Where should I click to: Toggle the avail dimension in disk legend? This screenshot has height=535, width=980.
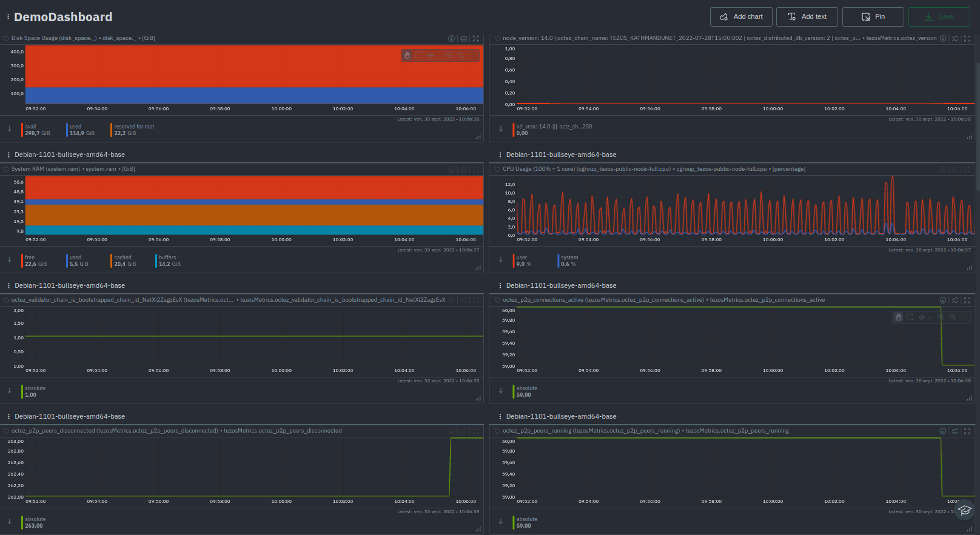[x=37, y=130]
